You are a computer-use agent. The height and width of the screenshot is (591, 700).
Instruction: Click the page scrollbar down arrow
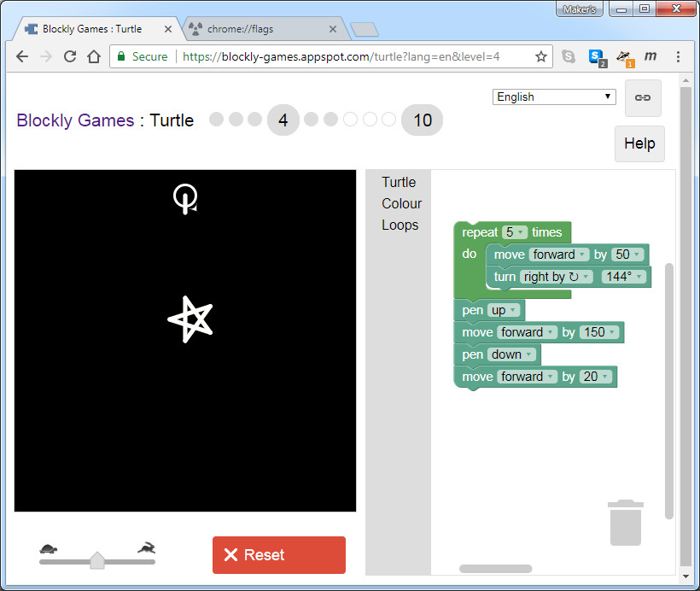(x=685, y=576)
